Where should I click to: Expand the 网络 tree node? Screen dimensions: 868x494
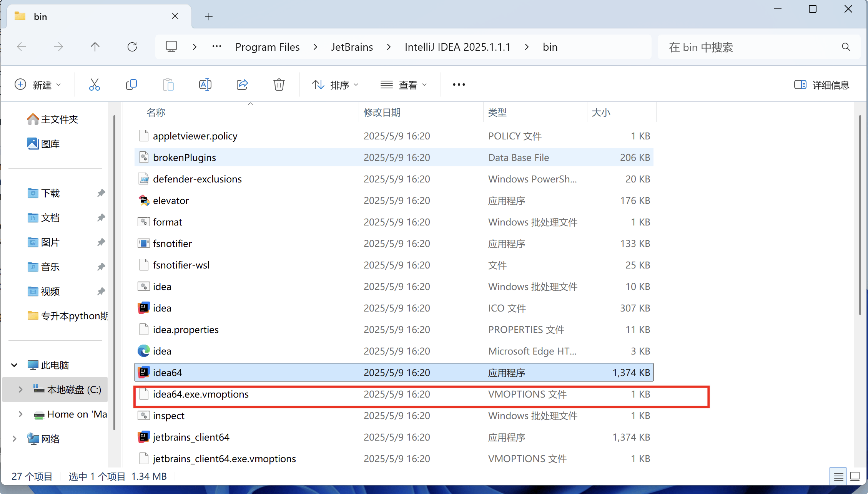[x=14, y=439]
